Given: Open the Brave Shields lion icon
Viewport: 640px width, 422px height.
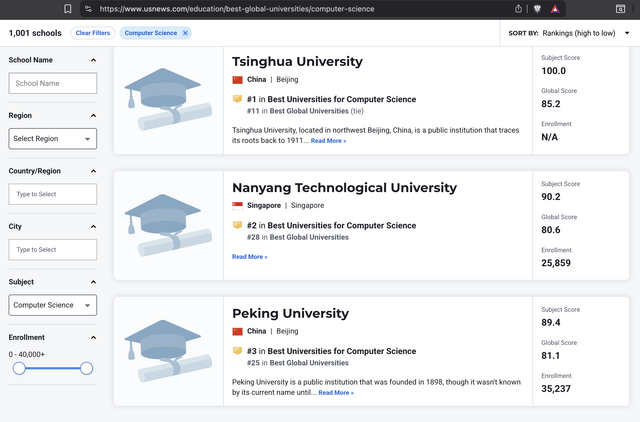Looking at the screenshot, I should point(537,8).
